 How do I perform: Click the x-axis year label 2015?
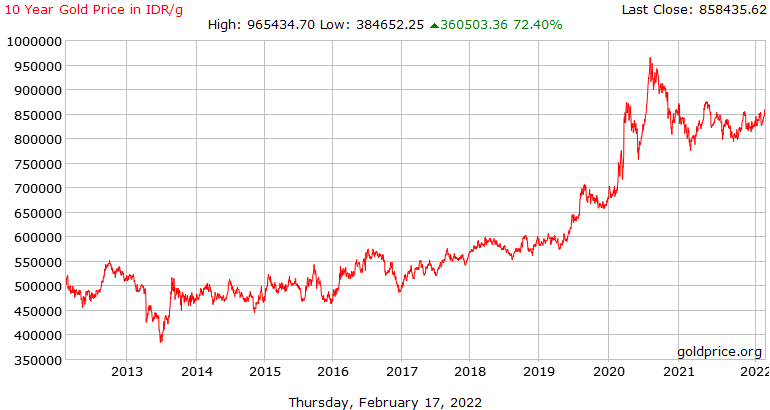click(x=265, y=372)
